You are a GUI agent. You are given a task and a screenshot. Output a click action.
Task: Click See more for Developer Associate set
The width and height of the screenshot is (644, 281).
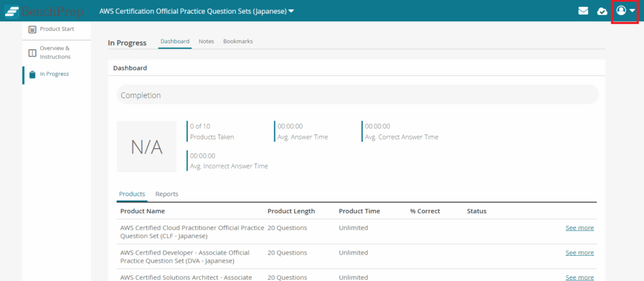[579, 253]
